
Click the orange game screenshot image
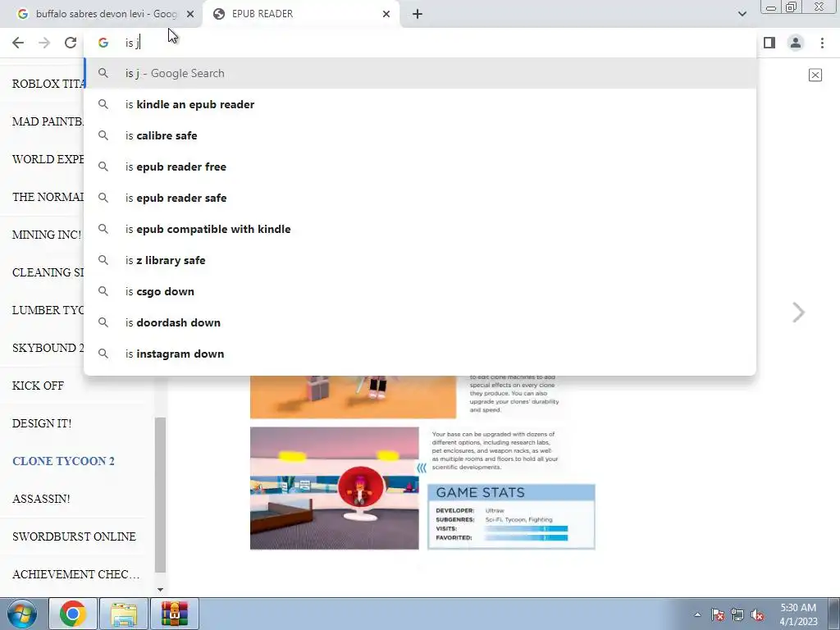(353, 397)
